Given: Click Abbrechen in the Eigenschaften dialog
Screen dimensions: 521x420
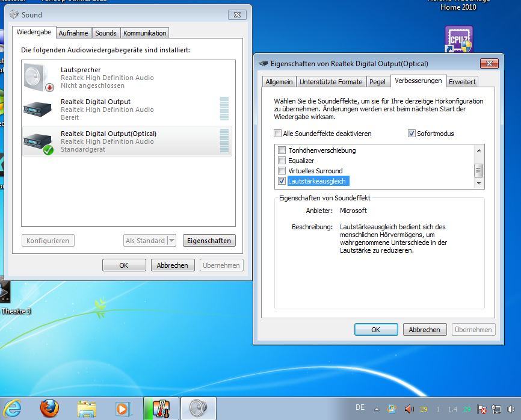Looking at the screenshot, I should 425,330.
